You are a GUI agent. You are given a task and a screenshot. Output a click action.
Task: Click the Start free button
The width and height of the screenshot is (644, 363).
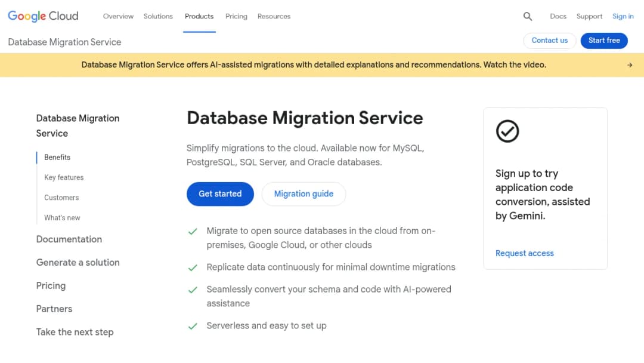coord(604,40)
